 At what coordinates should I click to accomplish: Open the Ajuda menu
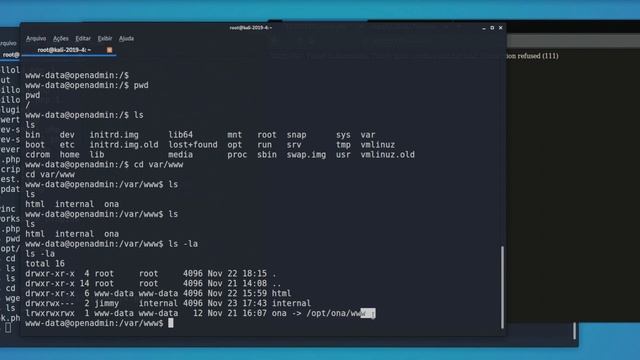pos(127,38)
